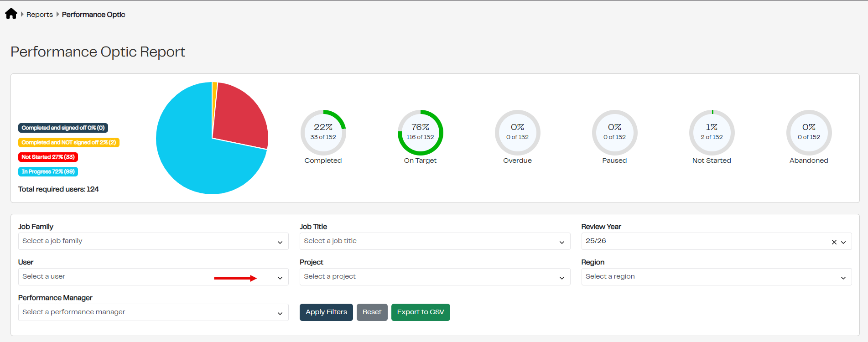Click the On Target 76% progress ring
This screenshot has width=868, height=342.
click(420, 133)
